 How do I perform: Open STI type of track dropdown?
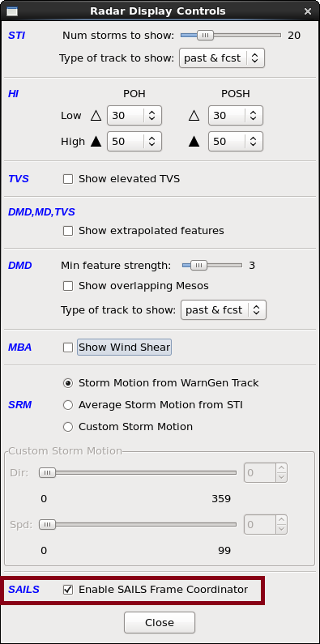tap(222, 58)
